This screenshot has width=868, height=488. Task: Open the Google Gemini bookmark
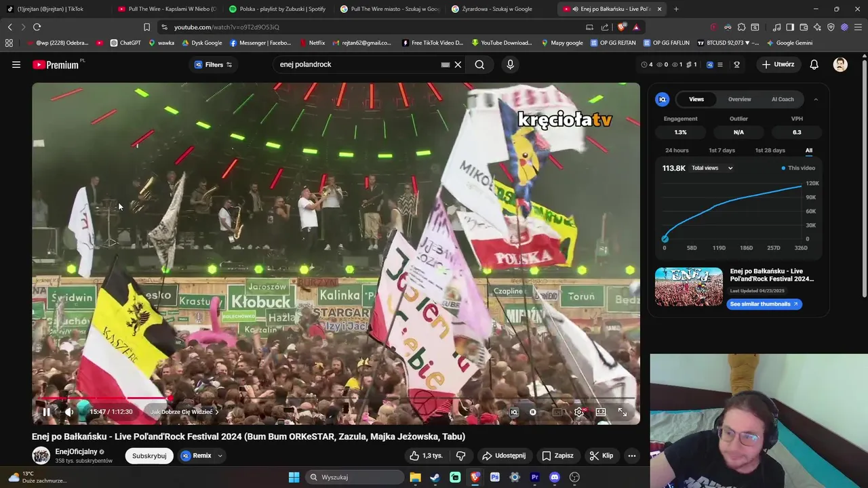click(x=789, y=43)
